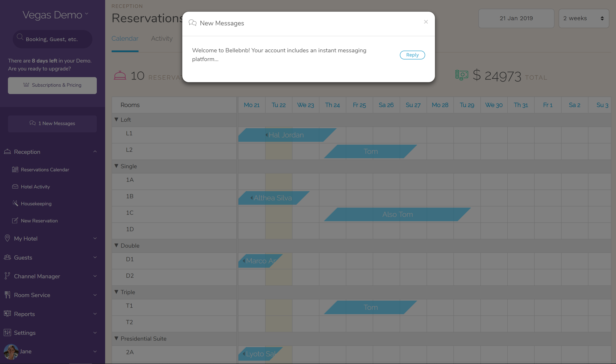Click the Reception bell icon in sidebar

click(x=7, y=152)
